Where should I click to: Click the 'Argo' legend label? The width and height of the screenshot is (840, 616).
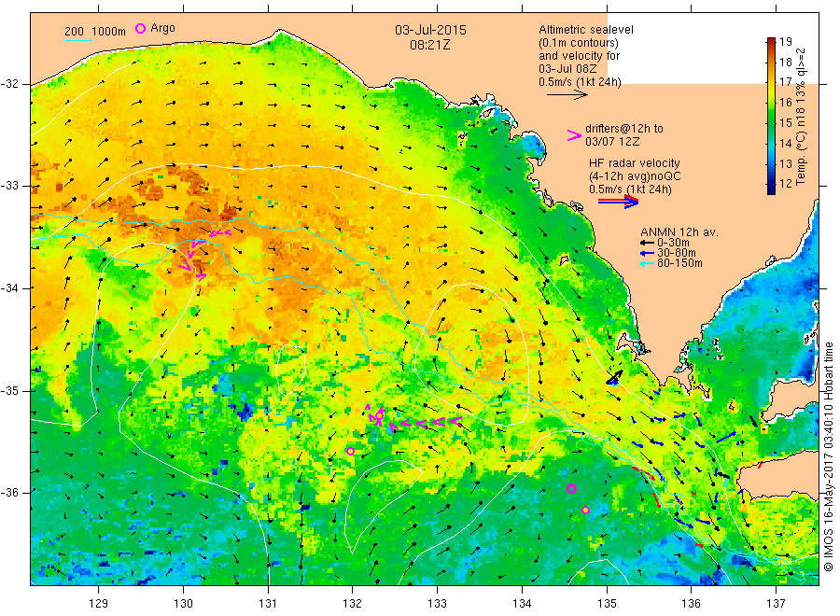162,28
